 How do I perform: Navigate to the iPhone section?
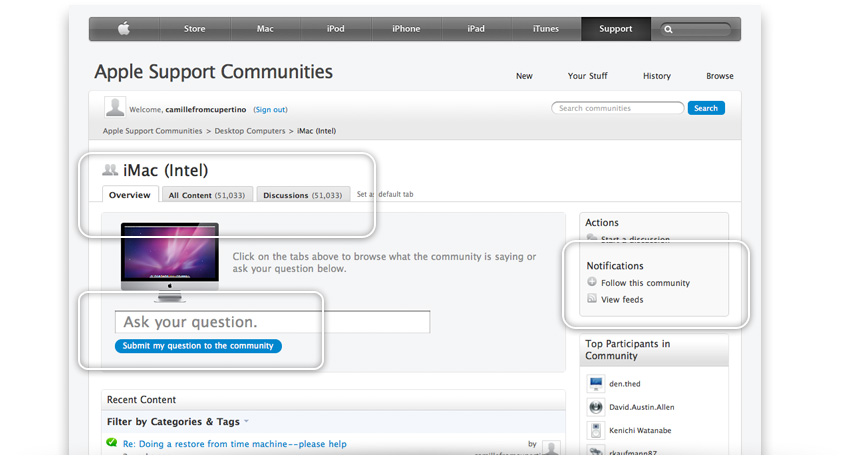point(406,29)
